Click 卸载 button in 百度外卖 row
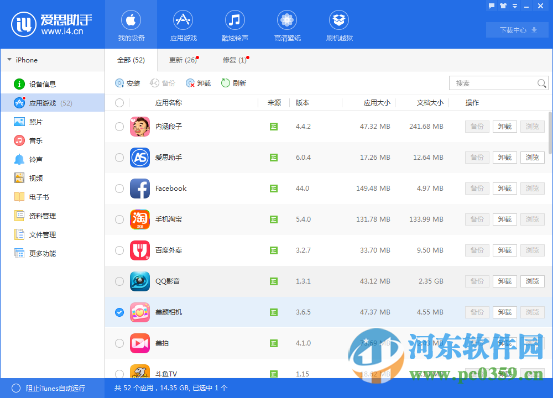Screen dimensions: 553x399 tap(505, 250)
